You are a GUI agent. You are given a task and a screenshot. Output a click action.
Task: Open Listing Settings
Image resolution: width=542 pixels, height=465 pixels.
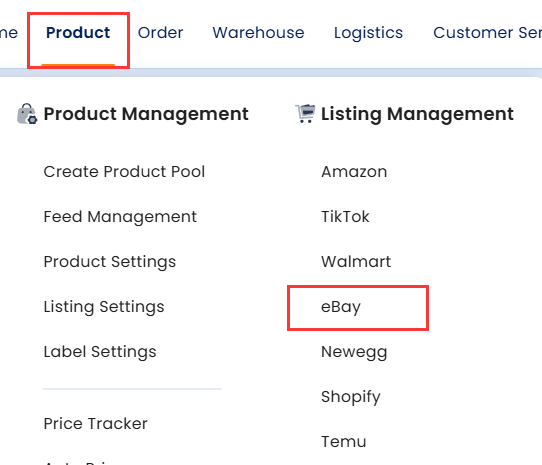click(x=104, y=307)
